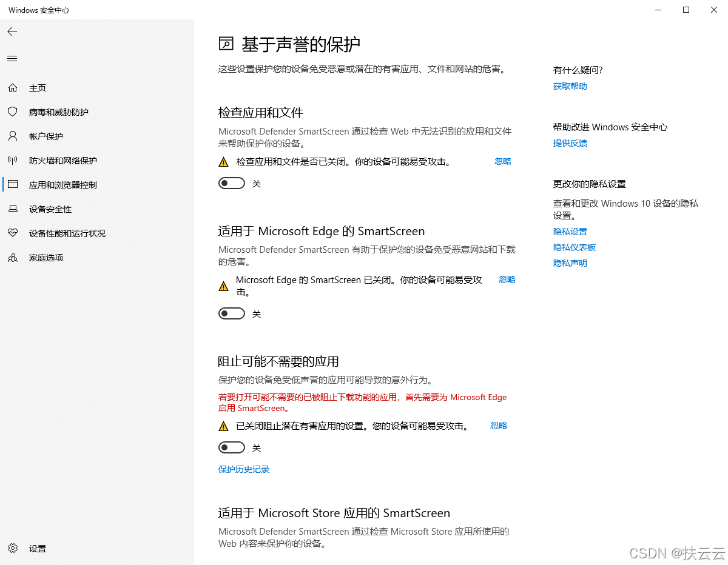Viewport: 728px width, 565px height.
Task: Click the family icon for 家庭选项
Action: pyautogui.click(x=12, y=258)
